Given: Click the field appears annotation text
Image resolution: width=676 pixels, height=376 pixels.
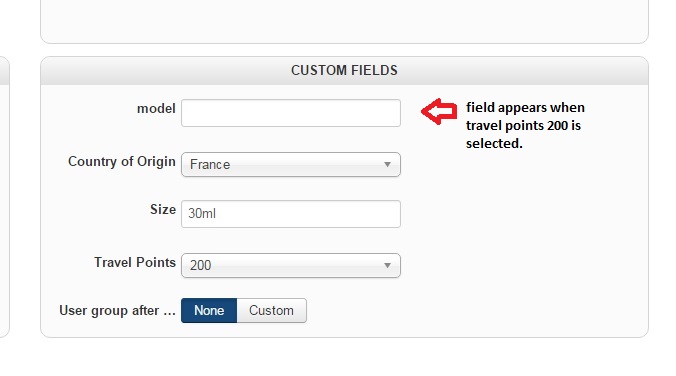Looking at the screenshot, I should pos(525,125).
